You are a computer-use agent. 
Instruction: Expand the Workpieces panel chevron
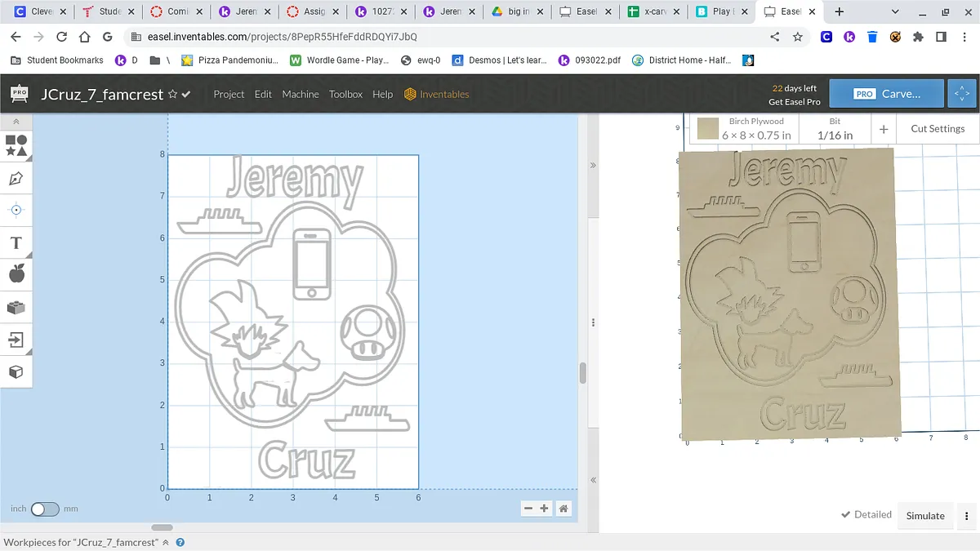pos(166,542)
